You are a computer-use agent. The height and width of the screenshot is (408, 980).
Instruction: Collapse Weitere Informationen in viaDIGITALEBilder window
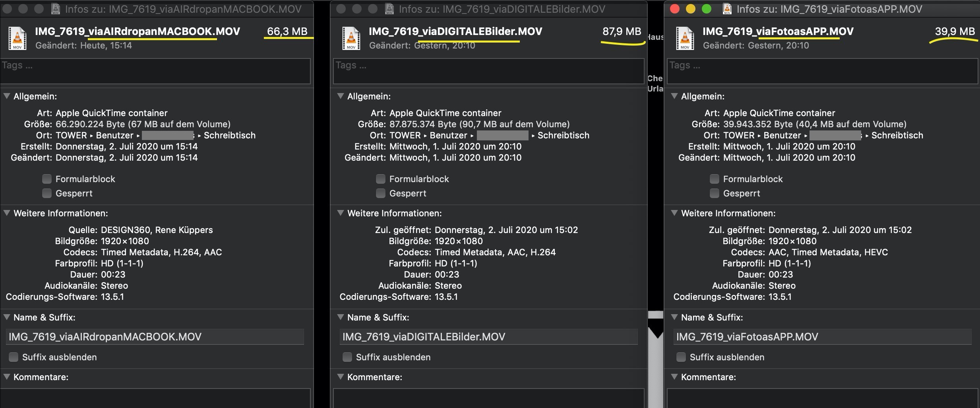click(x=341, y=213)
